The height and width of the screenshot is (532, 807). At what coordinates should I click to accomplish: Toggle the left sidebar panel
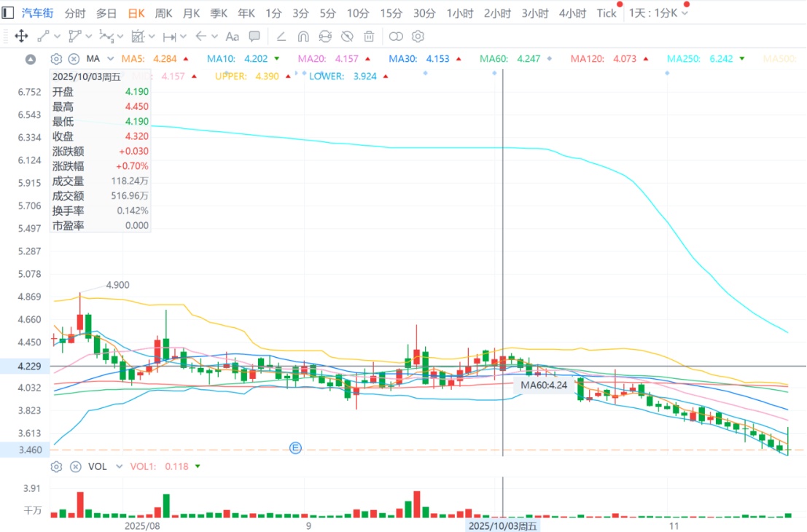8,13
